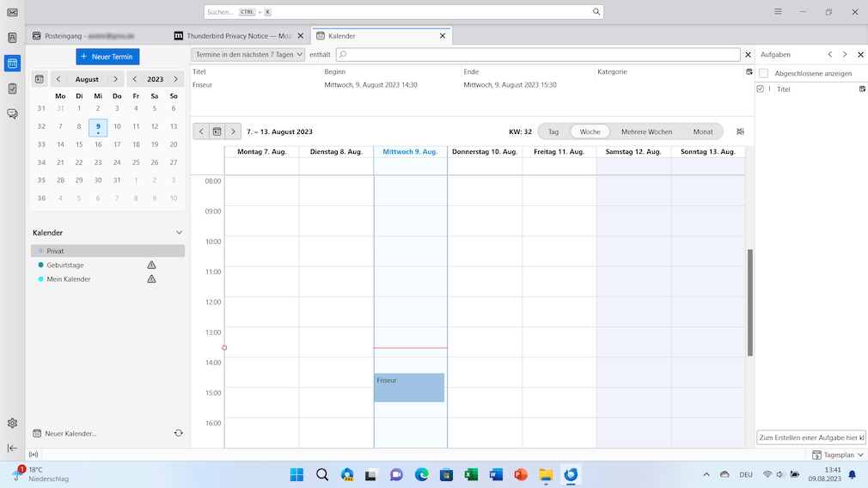Open Settings gear in sidebar
868x488 pixels.
pos(12,423)
